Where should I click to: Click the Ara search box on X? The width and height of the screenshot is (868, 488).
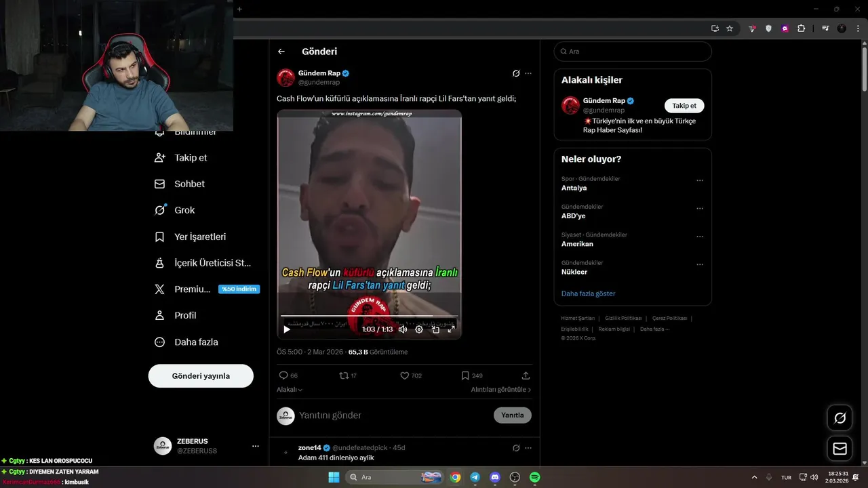[x=633, y=52]
